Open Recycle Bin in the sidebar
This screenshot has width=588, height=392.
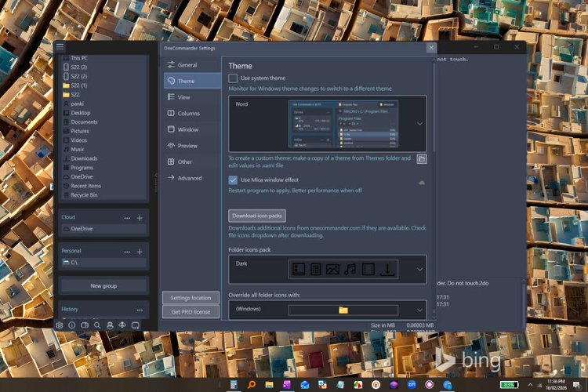point(103,195)
